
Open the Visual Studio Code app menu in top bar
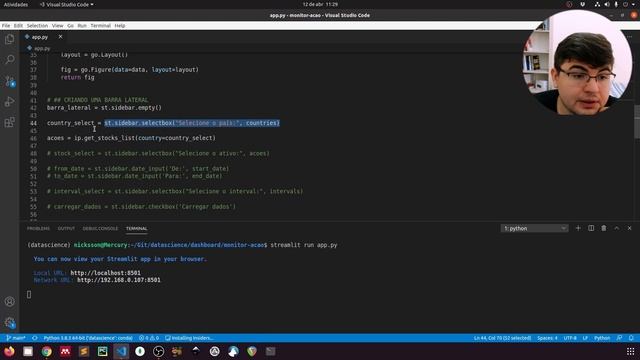click(x=67, y=4)
